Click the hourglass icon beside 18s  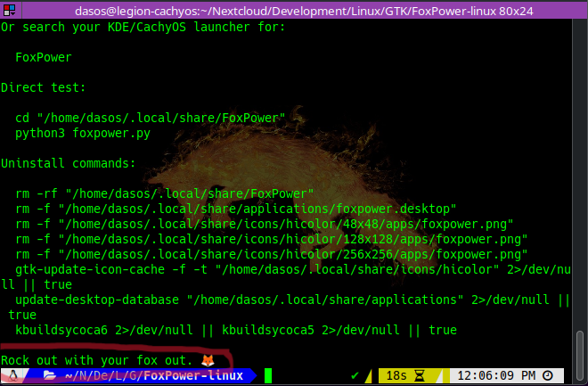point(420,375)
